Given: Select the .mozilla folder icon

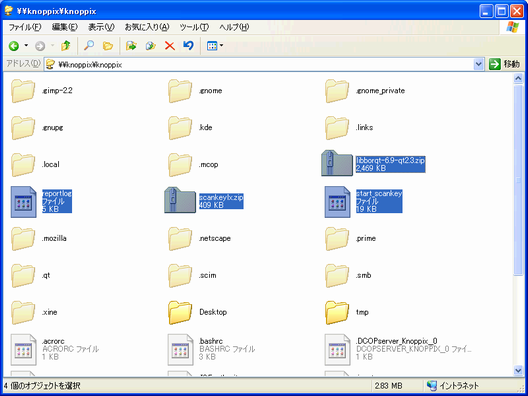Looking at the screenshot, I should pos(23,239).
